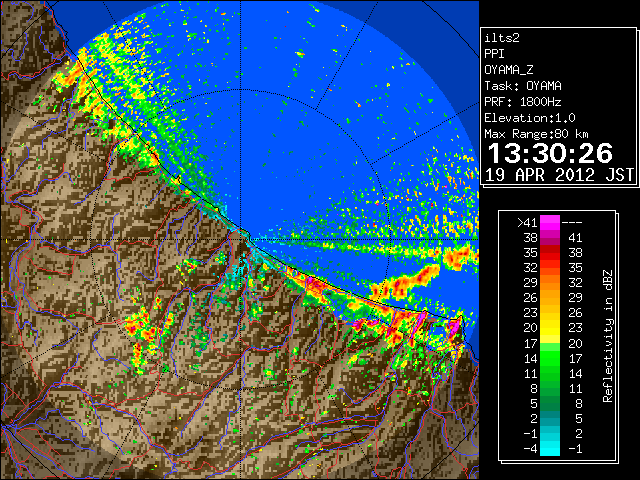The width and height of the screenshot is (640, 480).
Task: Click the '>41' legend label
Action: tap(527, 223)
